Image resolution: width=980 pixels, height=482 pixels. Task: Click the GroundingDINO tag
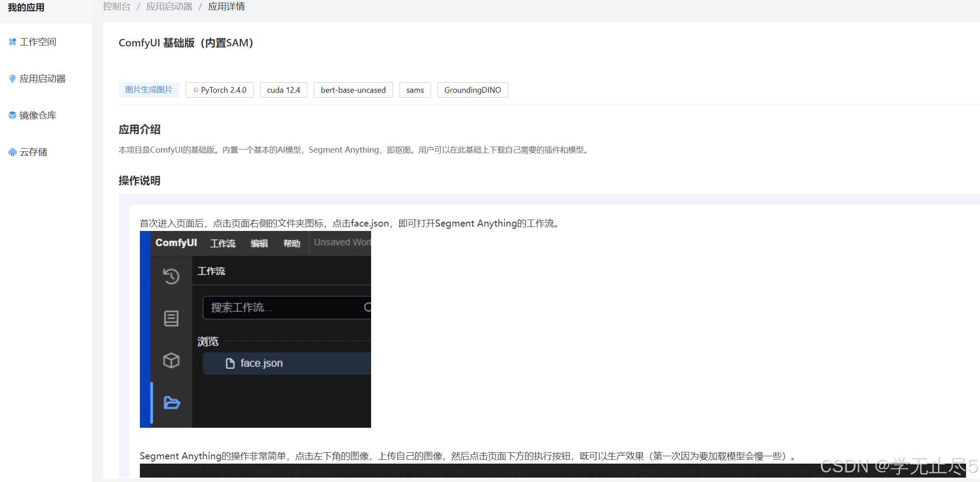(473, 90)
